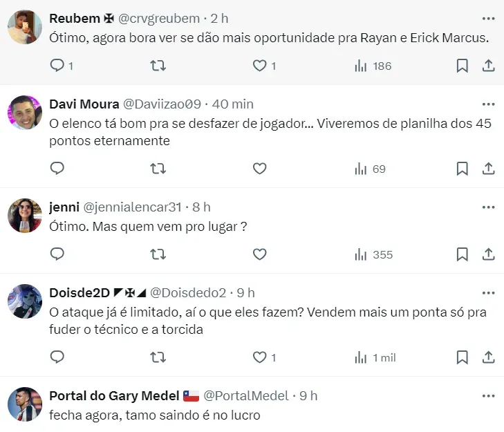Bookmark jenni's tweet
Viewport: 504px width, 432px height.
pyautogui.click(x=462, y=254)
